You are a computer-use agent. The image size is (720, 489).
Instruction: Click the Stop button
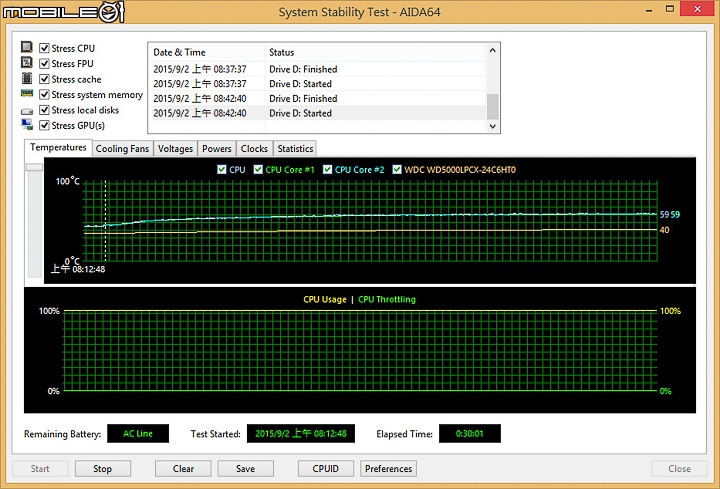coord(102,468)
